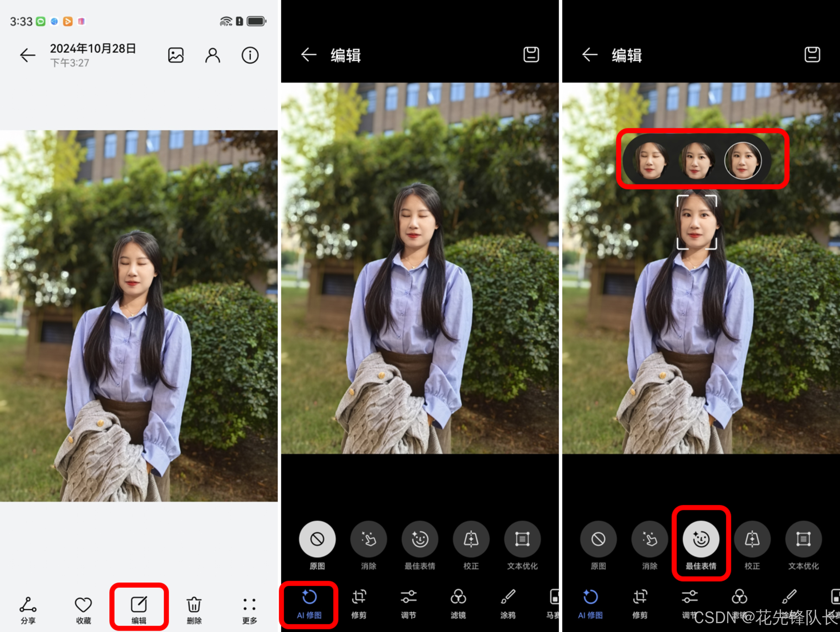Open the photo info (i) icon
The height and width of the screenshot is (632, 840).
click(x=250, y=56)
